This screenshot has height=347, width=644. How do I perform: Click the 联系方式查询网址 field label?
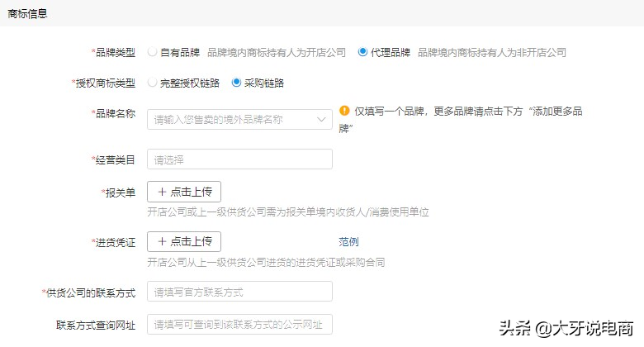tap(96, 325)
